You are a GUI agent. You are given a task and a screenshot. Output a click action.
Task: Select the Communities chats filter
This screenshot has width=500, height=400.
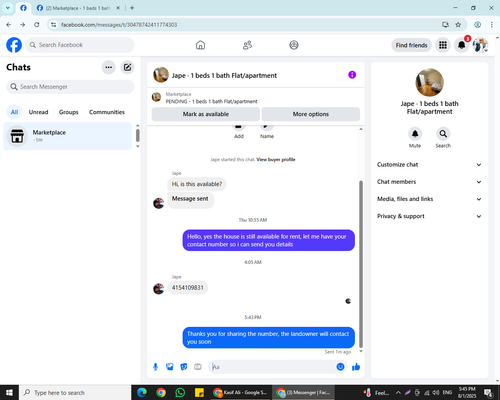click(x=107, y=112)
